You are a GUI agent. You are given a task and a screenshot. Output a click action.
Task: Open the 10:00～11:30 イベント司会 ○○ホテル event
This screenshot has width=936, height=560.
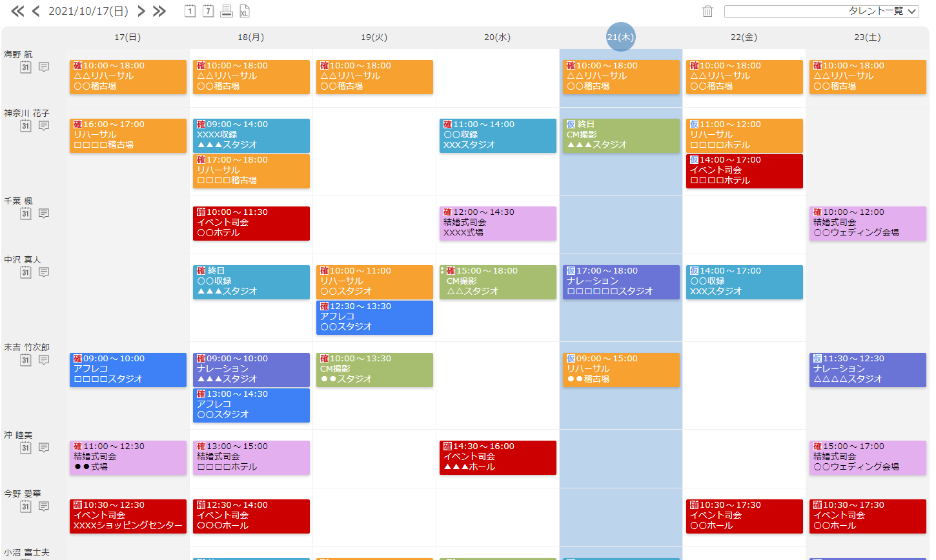251,223
